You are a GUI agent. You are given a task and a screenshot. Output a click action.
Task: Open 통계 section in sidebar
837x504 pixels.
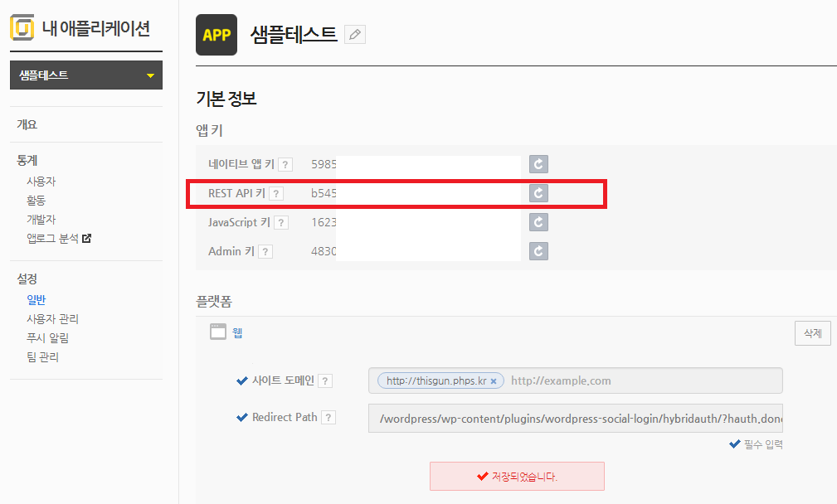27,160
